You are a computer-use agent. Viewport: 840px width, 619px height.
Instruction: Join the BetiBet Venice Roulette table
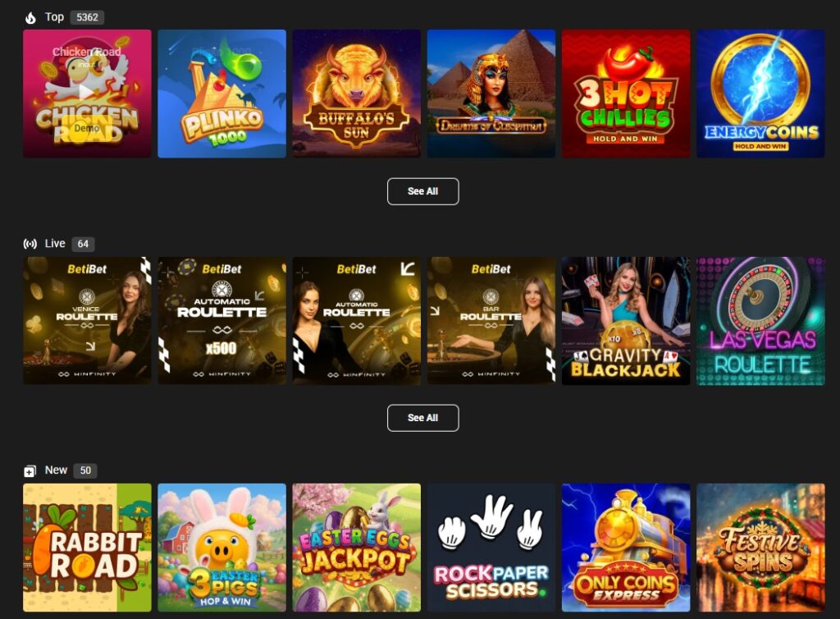[87, 320]
